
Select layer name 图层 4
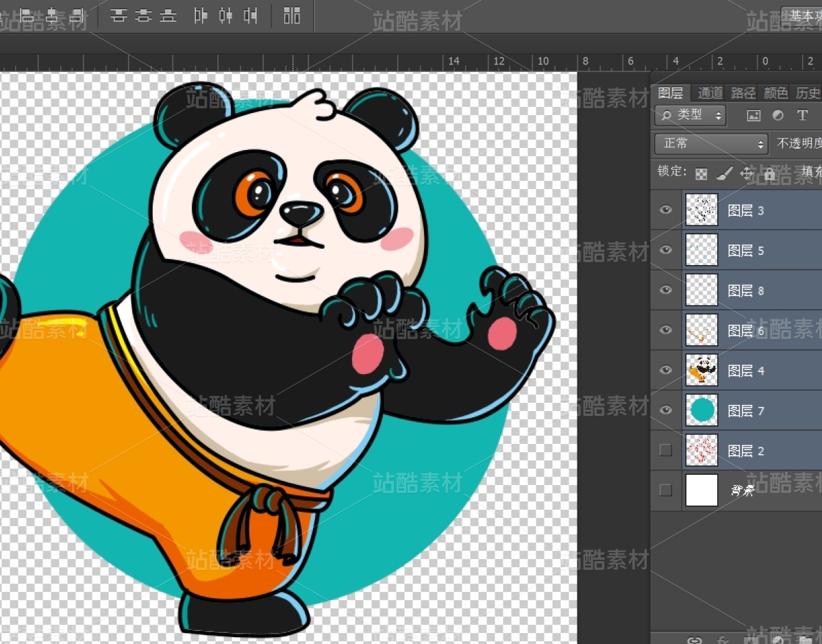click(x=746, y=371)
